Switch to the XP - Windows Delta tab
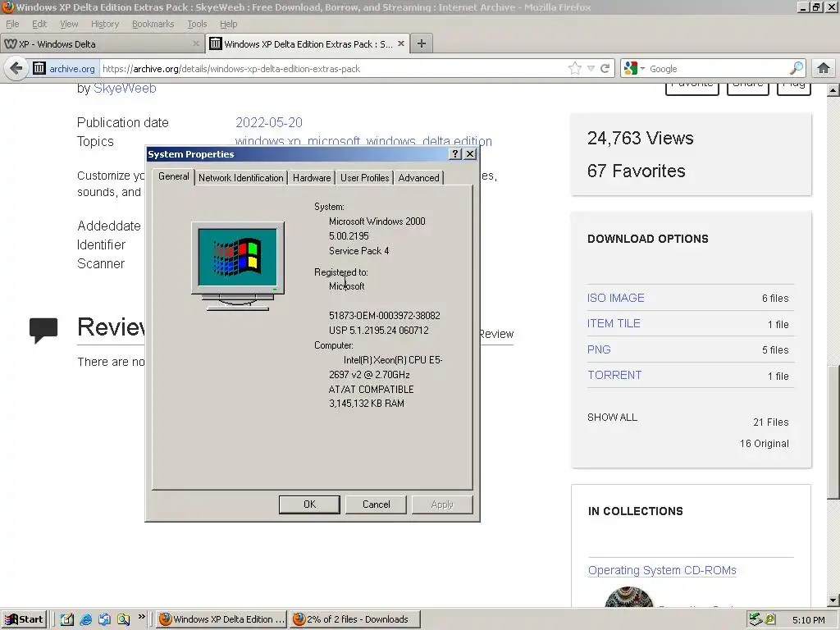This screenshot has width=840, height=630. (102, 44)
